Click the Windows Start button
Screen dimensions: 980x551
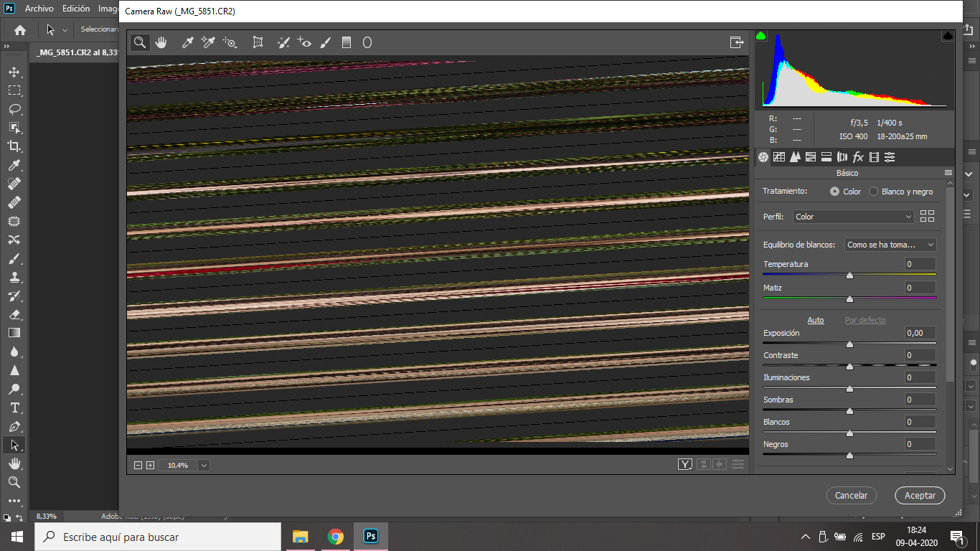click(17, 537)
